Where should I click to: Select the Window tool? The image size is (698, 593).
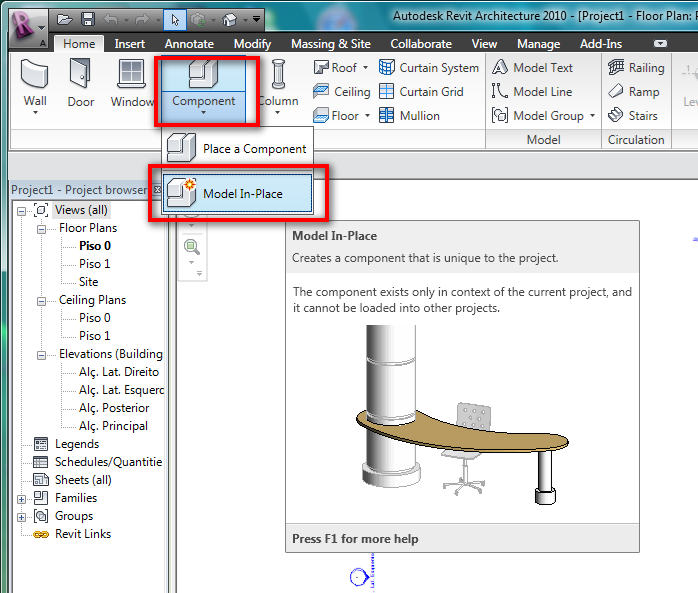coord(132,84)
